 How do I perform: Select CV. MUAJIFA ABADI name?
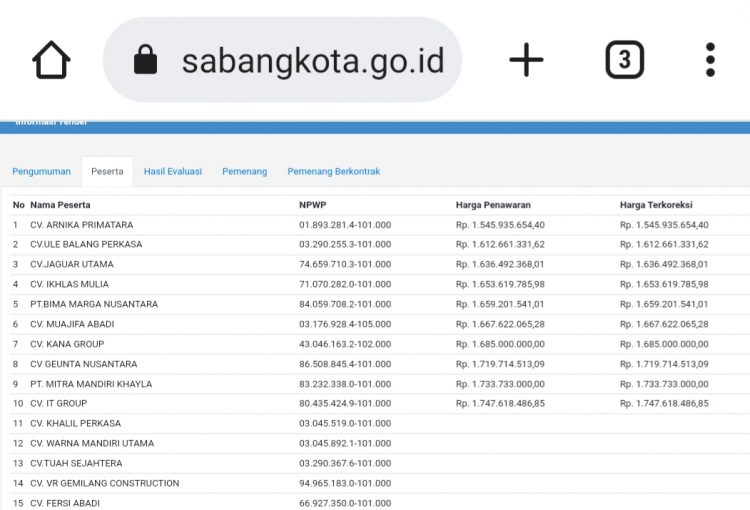pyautogui.click(x=72, y=324)
